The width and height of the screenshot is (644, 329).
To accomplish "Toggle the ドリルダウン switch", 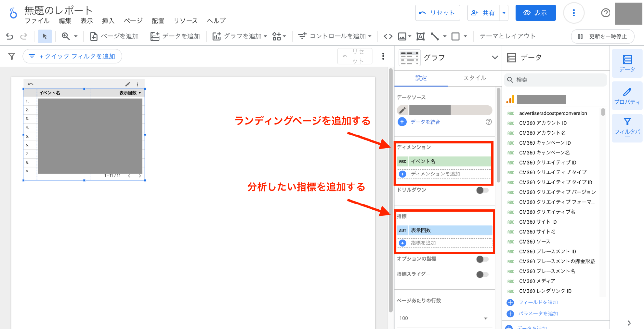I will tap(482, 190).
